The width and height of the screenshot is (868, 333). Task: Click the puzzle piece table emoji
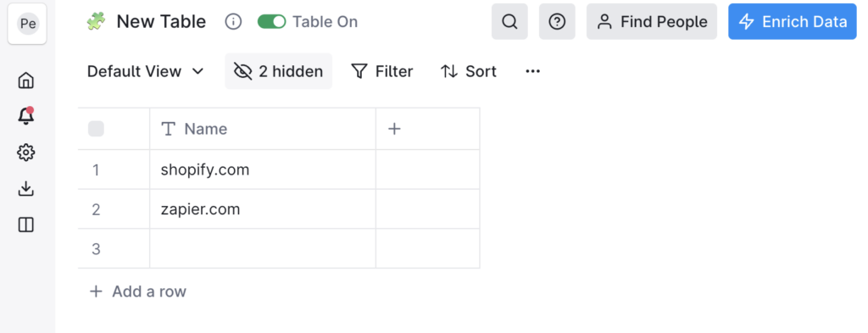pyautogui.click(x=97, y=21)
